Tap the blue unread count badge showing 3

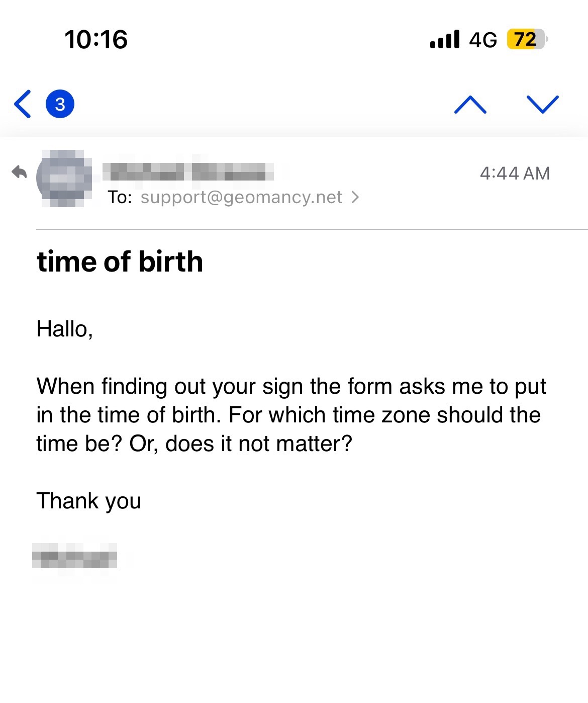tap(60, 104)
